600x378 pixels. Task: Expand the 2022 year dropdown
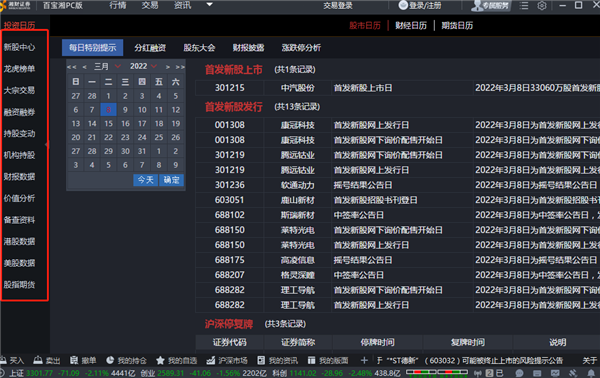click(154, 66)
